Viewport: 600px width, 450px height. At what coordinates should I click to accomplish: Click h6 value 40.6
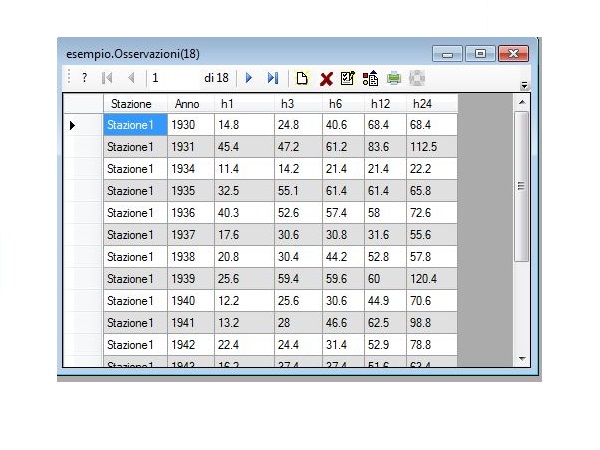[x=343, y=125]
